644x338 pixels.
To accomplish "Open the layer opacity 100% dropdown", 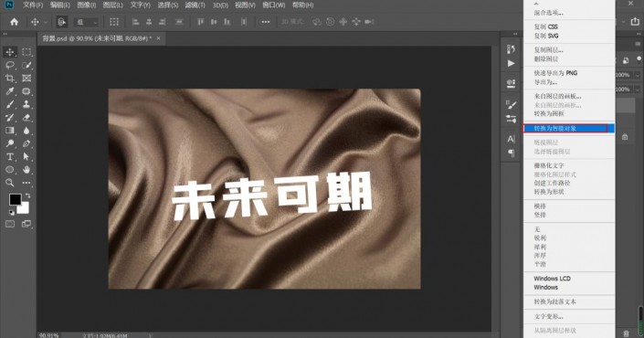I will click(x=638, y=75).
